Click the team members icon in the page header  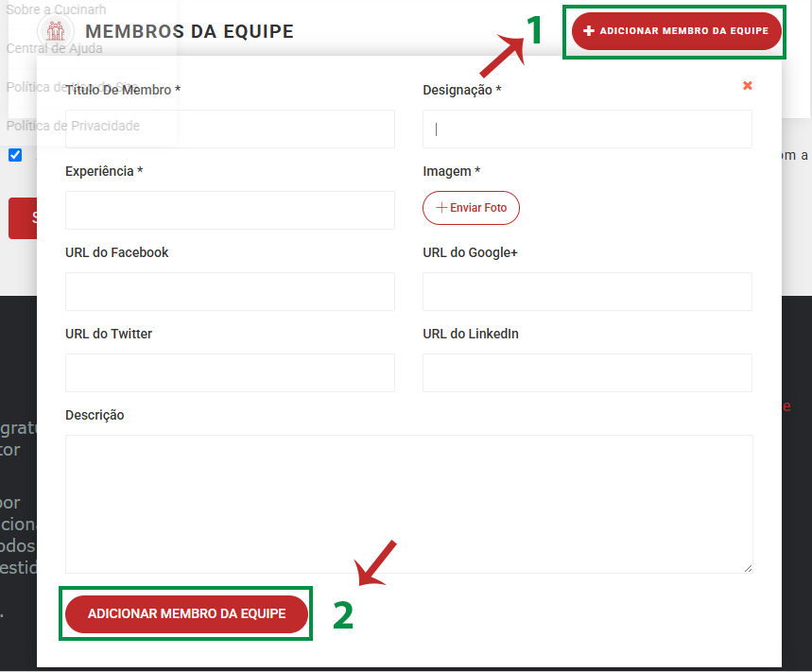[54, 31]
